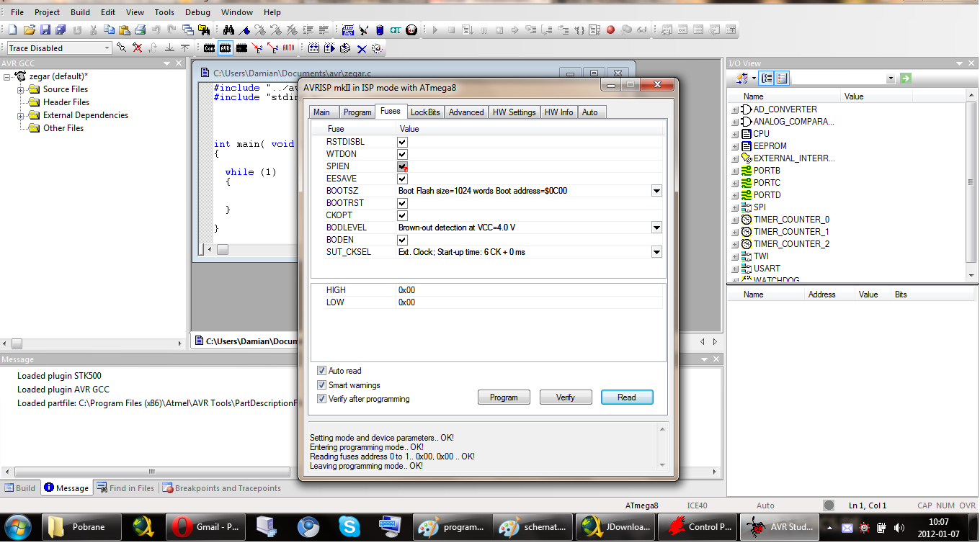Toggle the SPIEN fuse checkbox
This screenshot has width=980, height=553.
click(x=402, y=166)
